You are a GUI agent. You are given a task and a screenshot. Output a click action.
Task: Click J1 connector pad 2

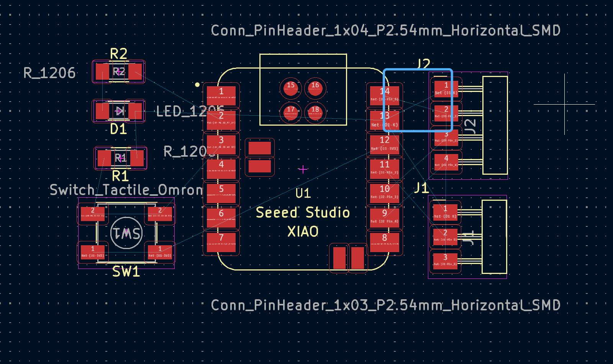click(x=445, y=237)
